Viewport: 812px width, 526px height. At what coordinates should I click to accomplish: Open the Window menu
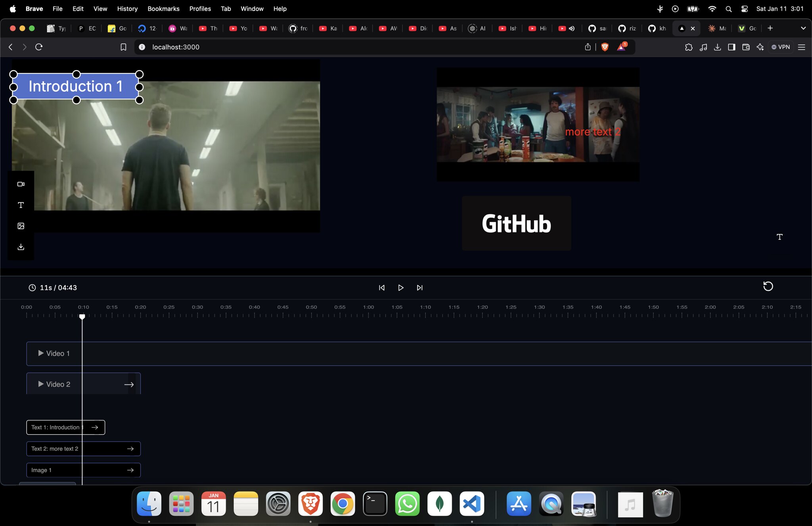252,9
